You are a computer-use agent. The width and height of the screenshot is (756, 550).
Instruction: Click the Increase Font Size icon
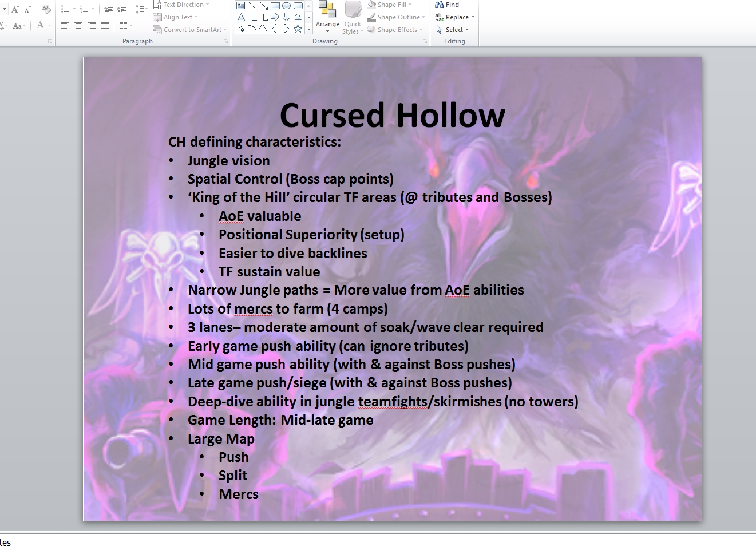15,9
